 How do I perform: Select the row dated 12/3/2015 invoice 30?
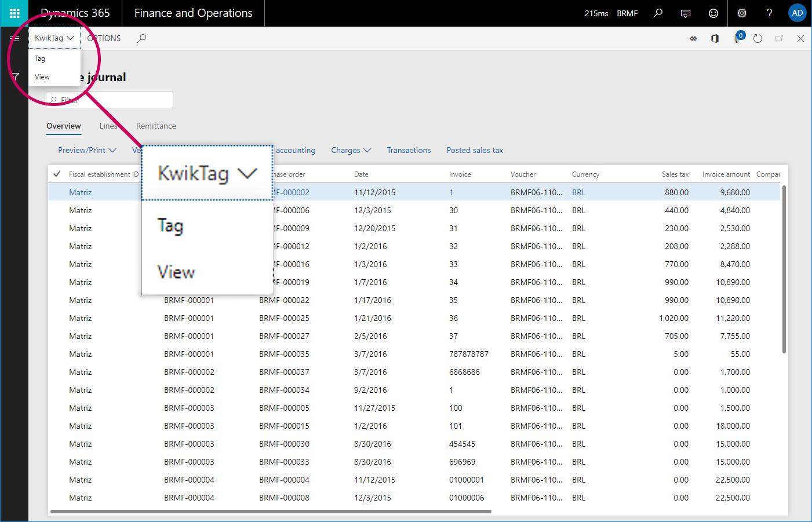[x=414, y=210]
